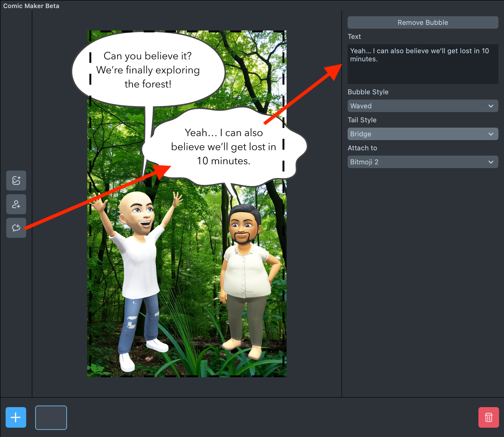
Task: Select the panel thumbnail in the bottom strip
Action: [51, 417]
